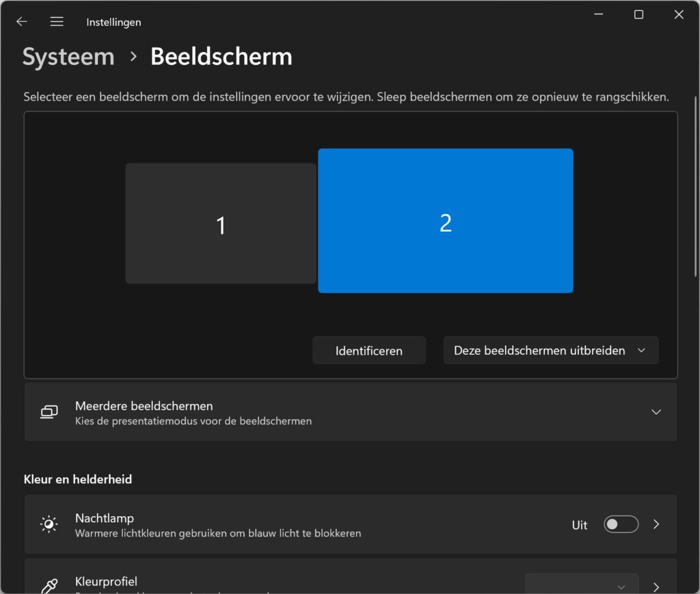Expand the Meerdere beeldschermen section
Screen dimensions: 700x594
pyautogui.click(x=656, y=411)
